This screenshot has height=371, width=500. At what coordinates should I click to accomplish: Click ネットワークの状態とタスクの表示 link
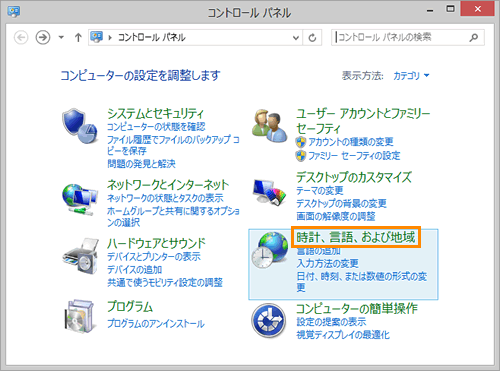(x=165, y=198)
